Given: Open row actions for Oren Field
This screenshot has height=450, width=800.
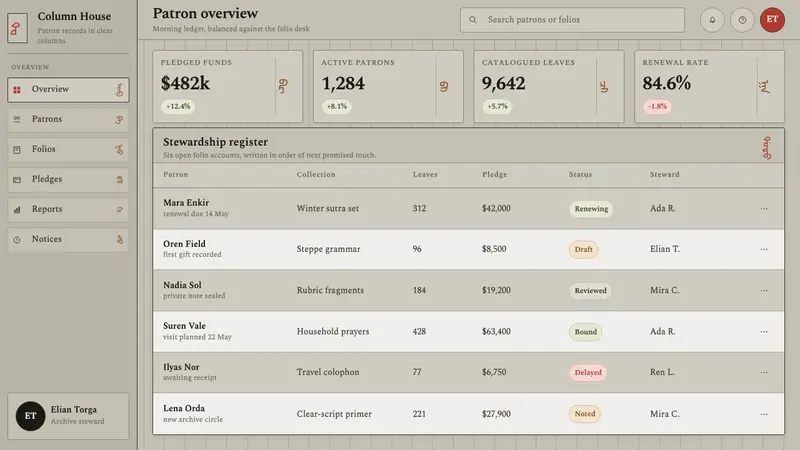Looking at the screenshot, I should click(764, 249).
